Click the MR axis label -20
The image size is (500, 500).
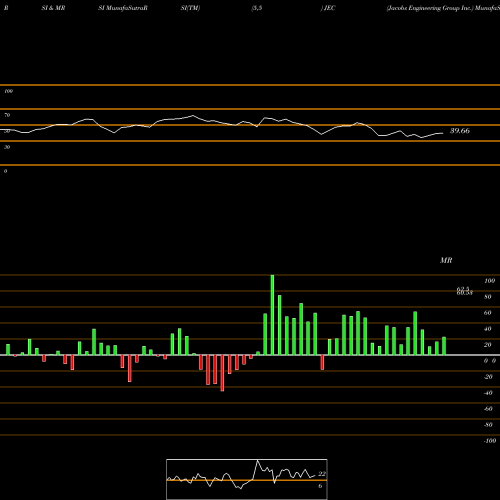click(x=488, y=377)
